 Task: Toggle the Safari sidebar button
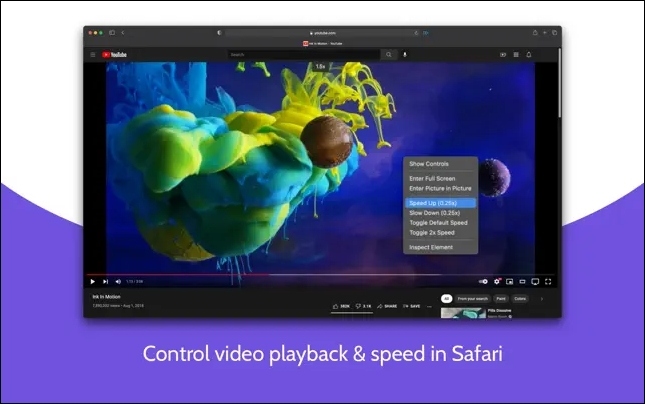pyautogui.click(x=112, y=33)
